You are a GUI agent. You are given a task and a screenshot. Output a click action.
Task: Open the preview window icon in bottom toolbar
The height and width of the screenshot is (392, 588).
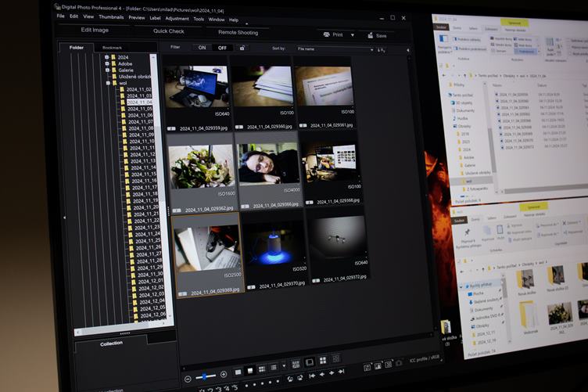310,362
